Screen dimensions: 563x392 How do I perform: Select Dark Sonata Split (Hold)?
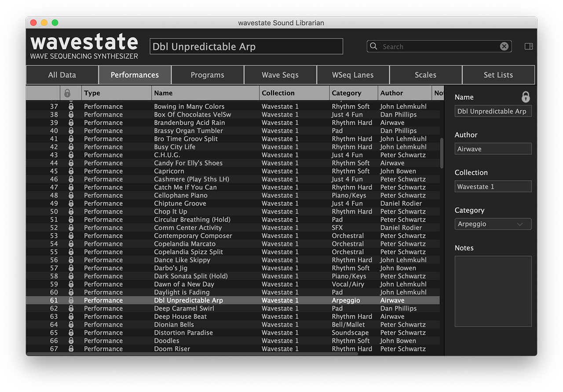[x=233, y=276]
